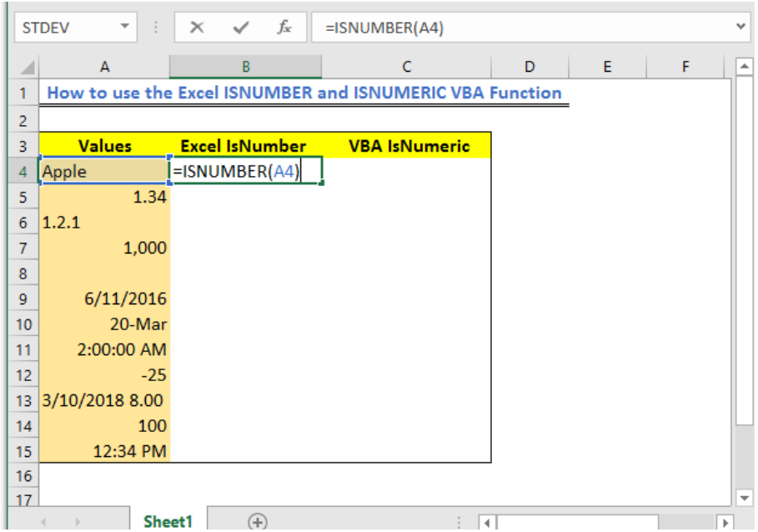This screenshot has width=758, height=532.
Task: Confirm formula using the checkmark icon
Action: coord(241,28)
